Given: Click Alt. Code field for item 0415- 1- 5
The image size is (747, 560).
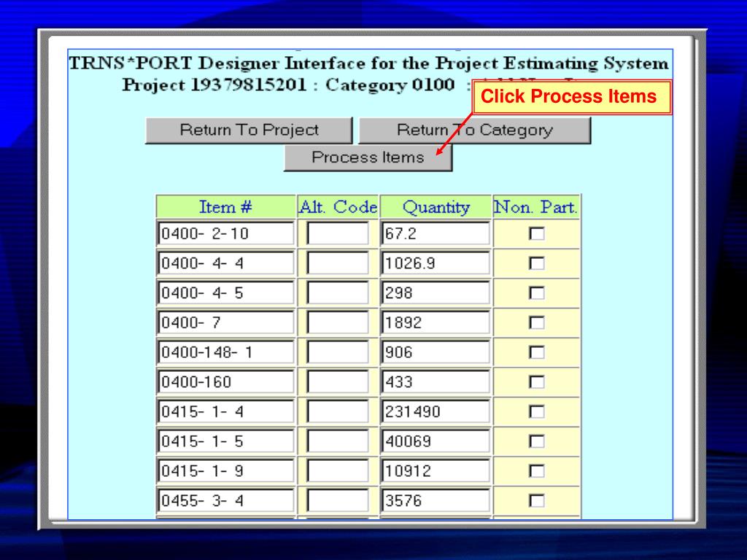Looking at the screenshot, I should pyautogui.click(x=338, y=441).
